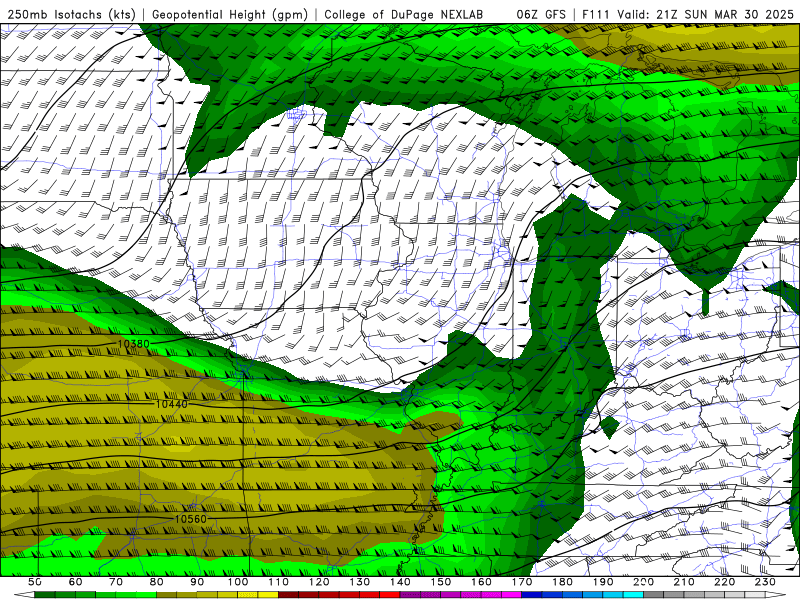The height and width of the screenshot is (600, 800).
Task: Pick the cyan swatch just before 200
Action: (x=633, y=595)
